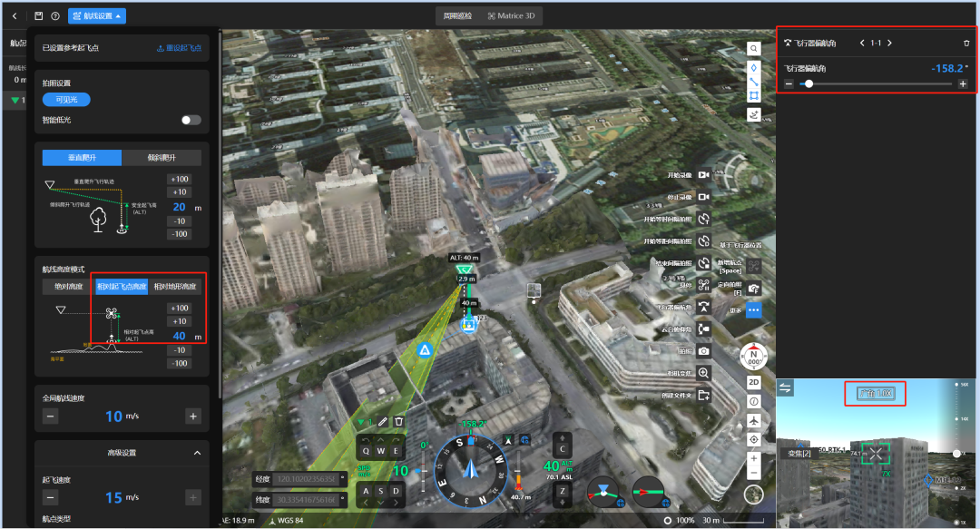Click the 创建文件夹 create folder icon

point(704,396)
